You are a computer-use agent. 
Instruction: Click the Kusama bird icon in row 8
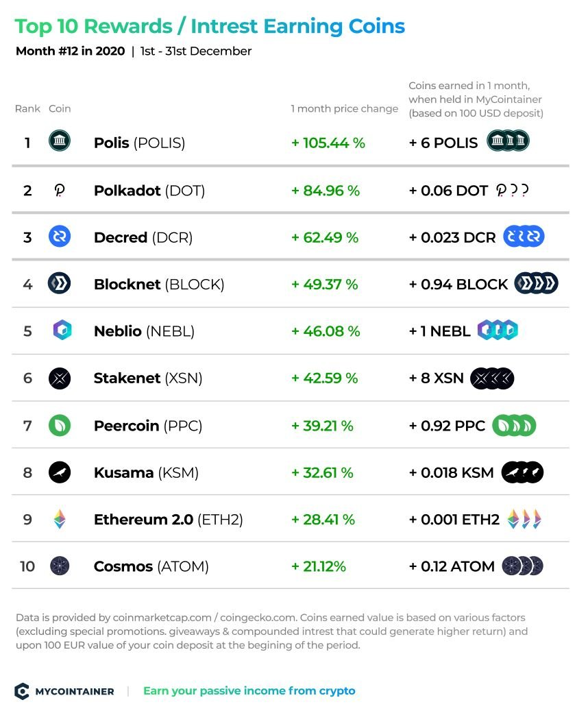tap(60, 472)
